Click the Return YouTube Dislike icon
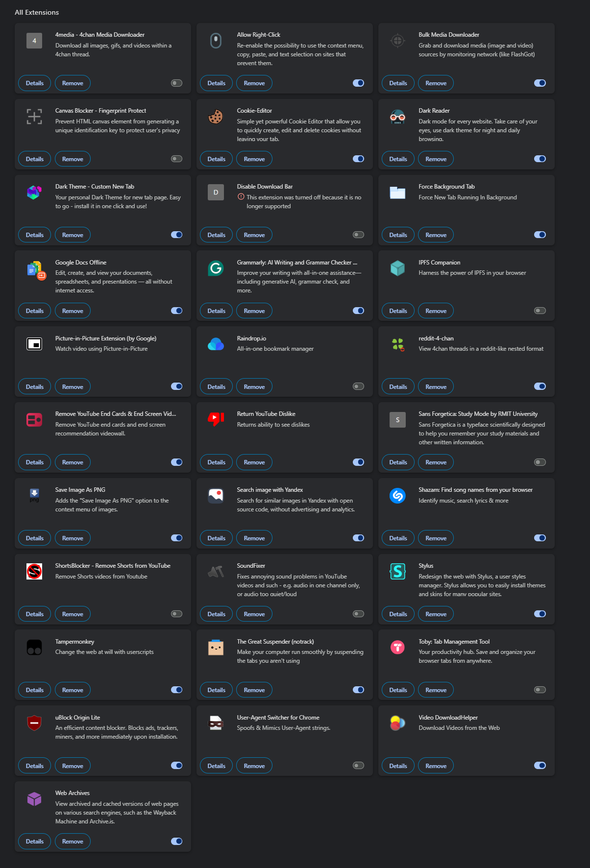Image resolution: width=590 pixels, height=868 pixels. [216, 419]
